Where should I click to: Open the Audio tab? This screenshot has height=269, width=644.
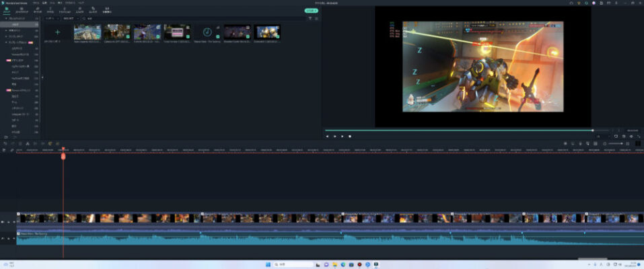38,10
